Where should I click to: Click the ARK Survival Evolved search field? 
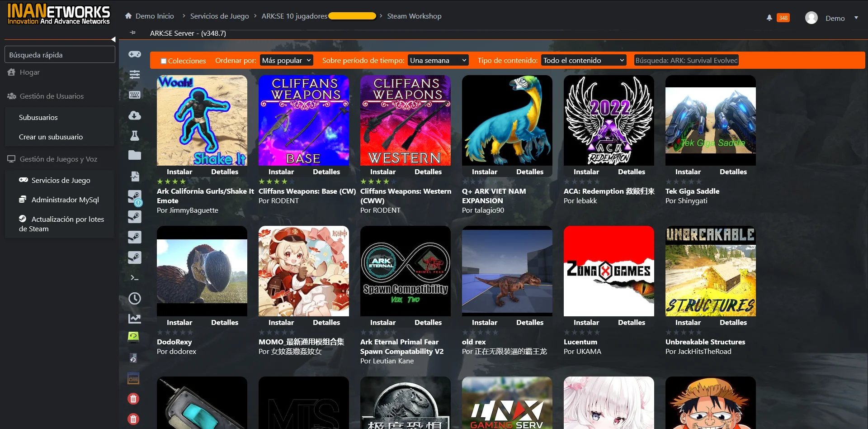coord(686,60)
